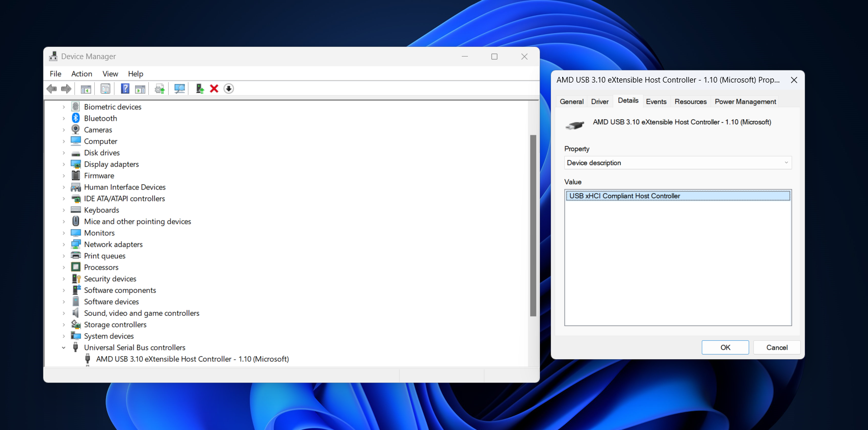The height and width of the screenshot is (430, 868).
Task: Click the Processors category icon
Action: (x=76, y=267)
